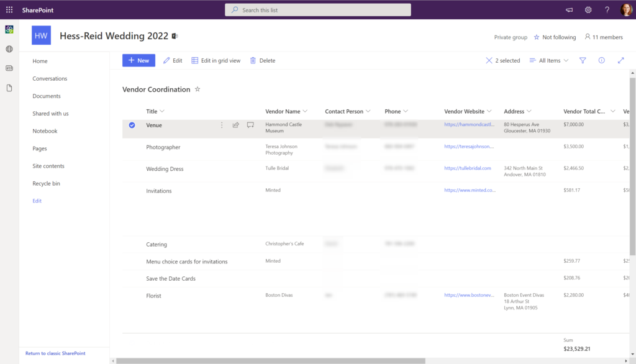
Task: Open the Hammond Castle website link
Action: point(470,125)
